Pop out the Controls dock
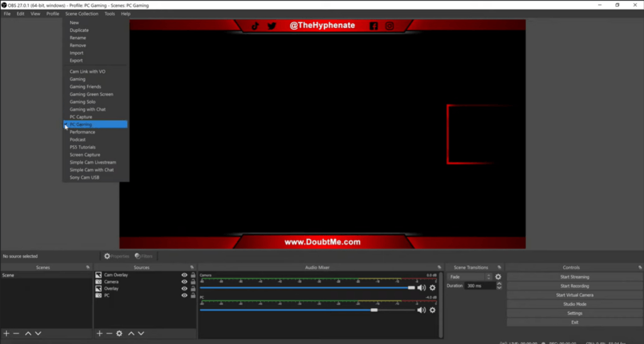The image size is (644, 344). pyautogui.click(x=640, y=267)
